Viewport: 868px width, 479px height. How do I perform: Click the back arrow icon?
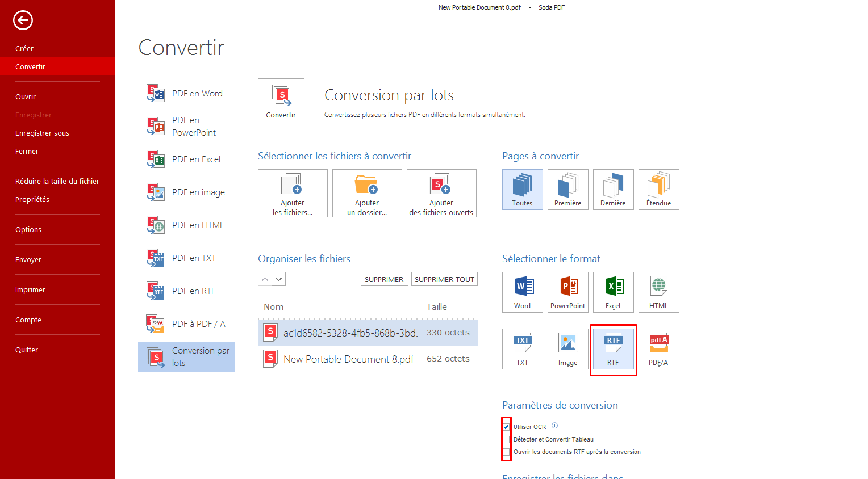click(x=23, y=20)
